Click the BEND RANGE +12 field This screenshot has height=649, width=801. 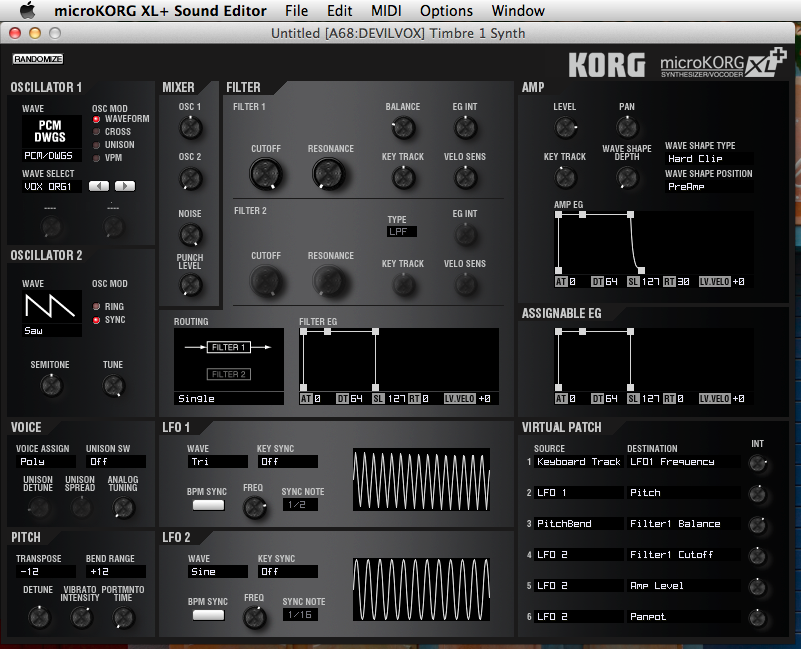[116, 572]
